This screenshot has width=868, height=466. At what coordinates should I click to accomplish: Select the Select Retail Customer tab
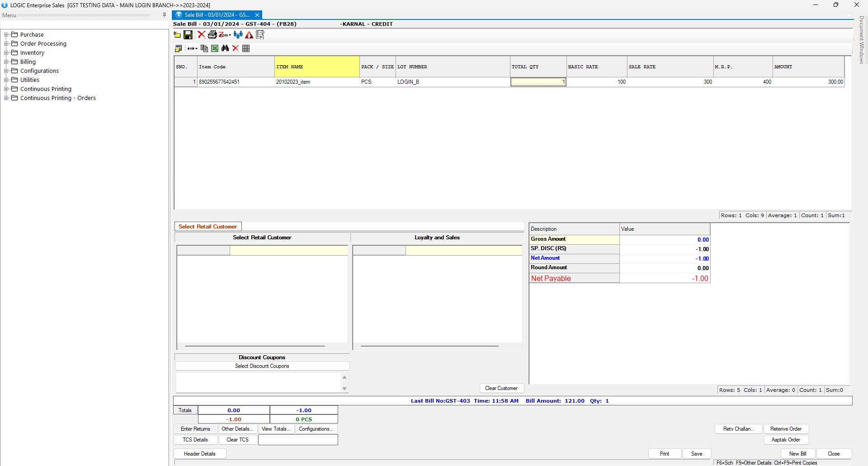pyautogui.click(x=208, y=227)
